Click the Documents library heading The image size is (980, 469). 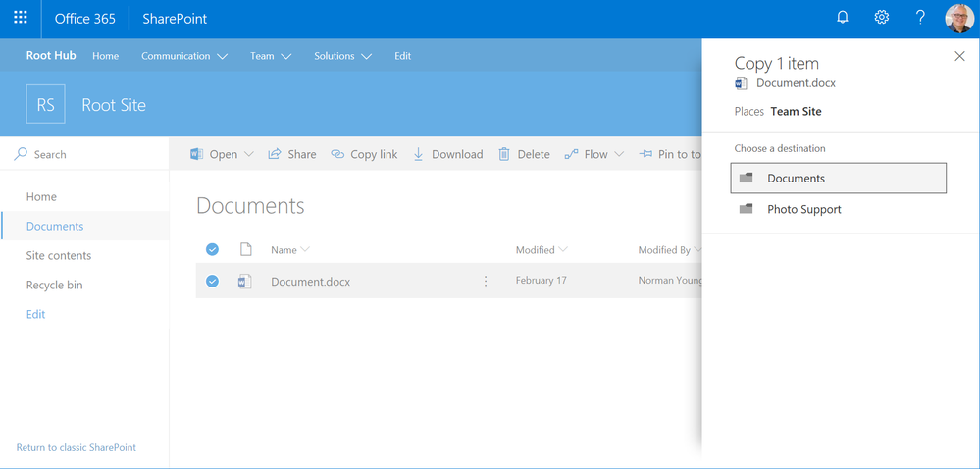point(250,205)
